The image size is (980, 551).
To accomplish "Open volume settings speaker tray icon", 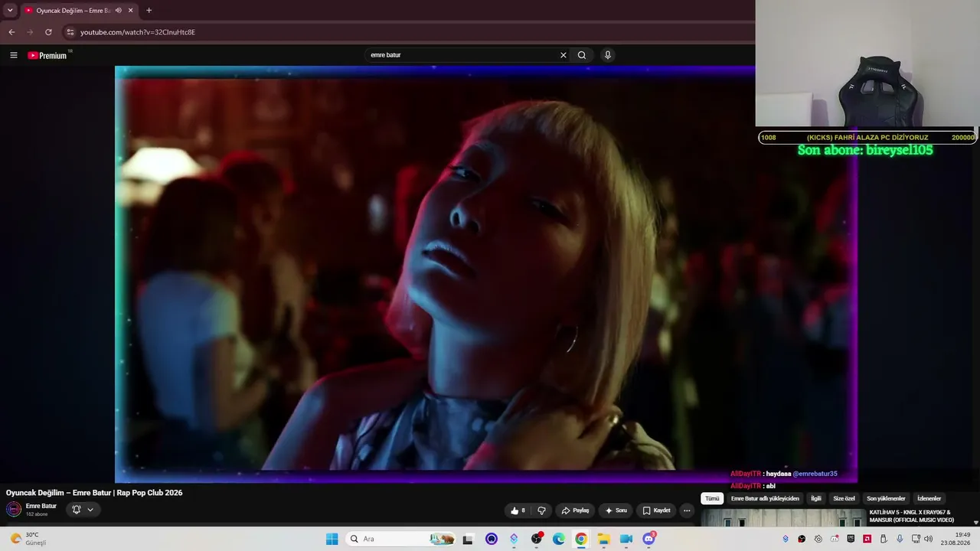I will [928, 539].
